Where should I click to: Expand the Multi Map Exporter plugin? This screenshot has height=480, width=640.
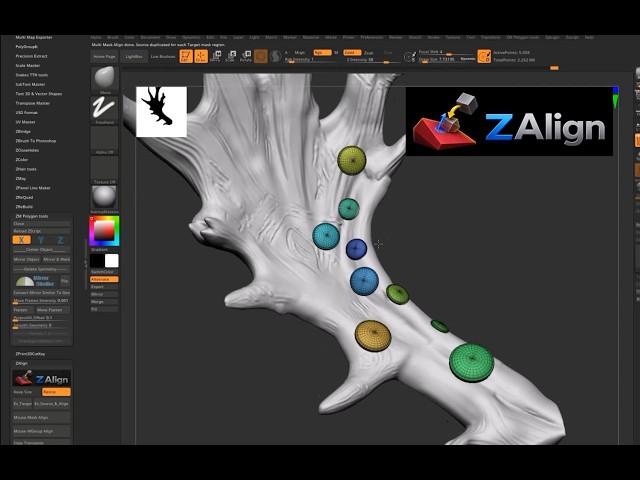(34, 38)
